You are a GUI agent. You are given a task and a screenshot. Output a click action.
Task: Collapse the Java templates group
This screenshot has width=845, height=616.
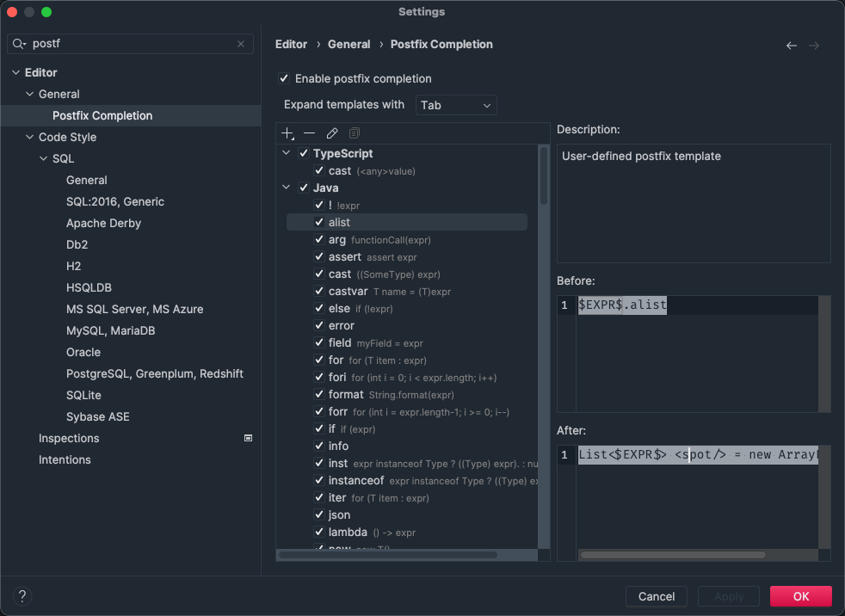pyautogui.click(x=287, y=188)
